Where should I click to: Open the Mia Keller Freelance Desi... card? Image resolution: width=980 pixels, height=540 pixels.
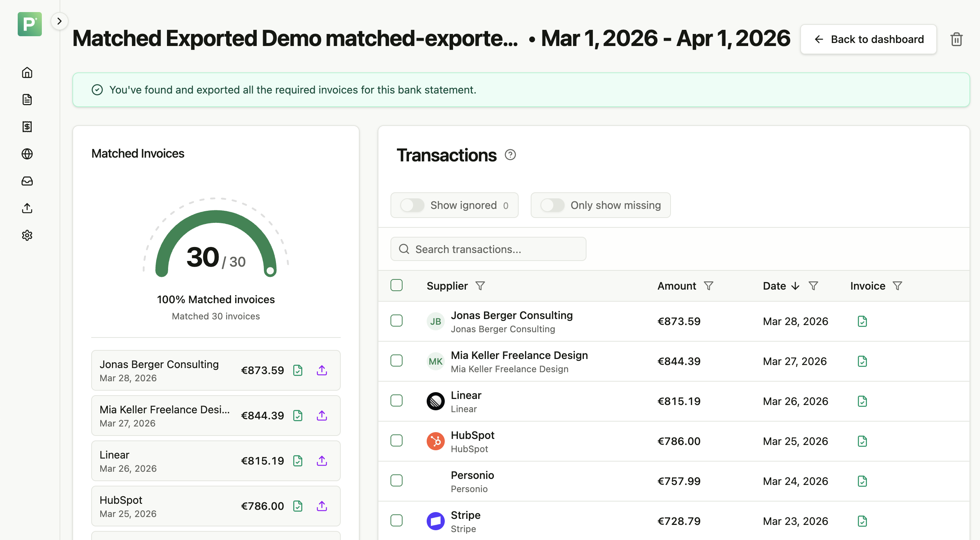[216, 416]
